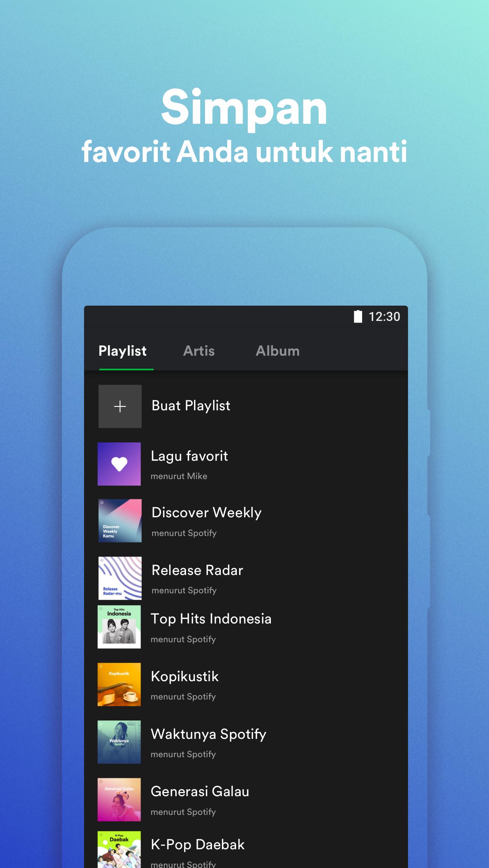Open Kopikustik cover thumbnail

pyautogui.click(x=119, y=684)
